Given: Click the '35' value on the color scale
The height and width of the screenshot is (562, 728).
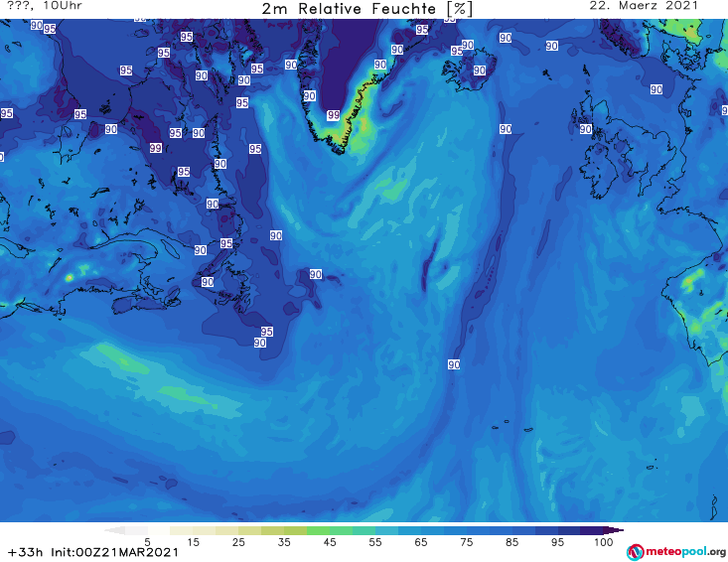Looking at the screenshot, I should point(284,542).
